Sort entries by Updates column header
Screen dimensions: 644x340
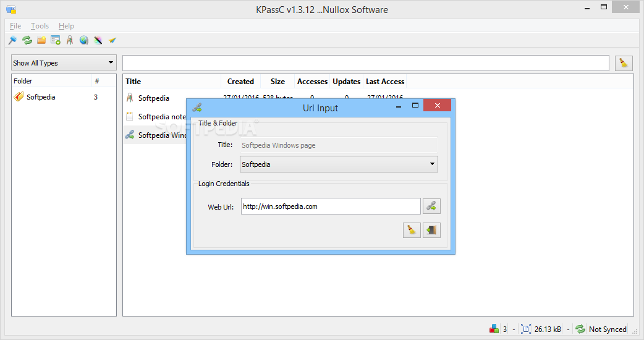(346, 82)
